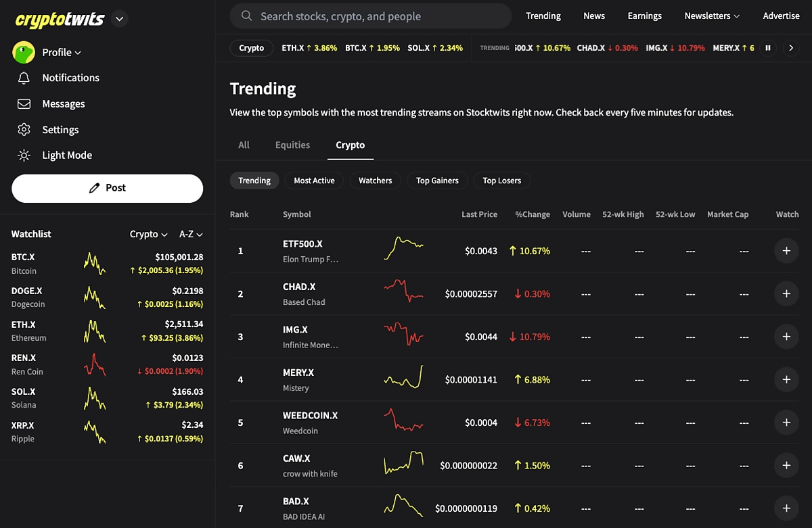Image resolution: width=812 pixels, height=528 pixels.
Task: Open the Earnings menu item
Action: [x=644, y=16]
